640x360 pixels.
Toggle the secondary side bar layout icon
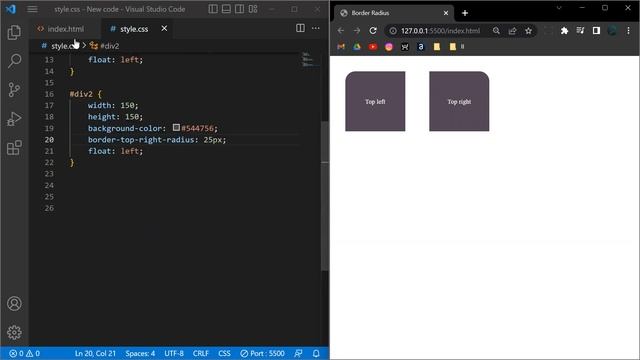coord(240,9)
